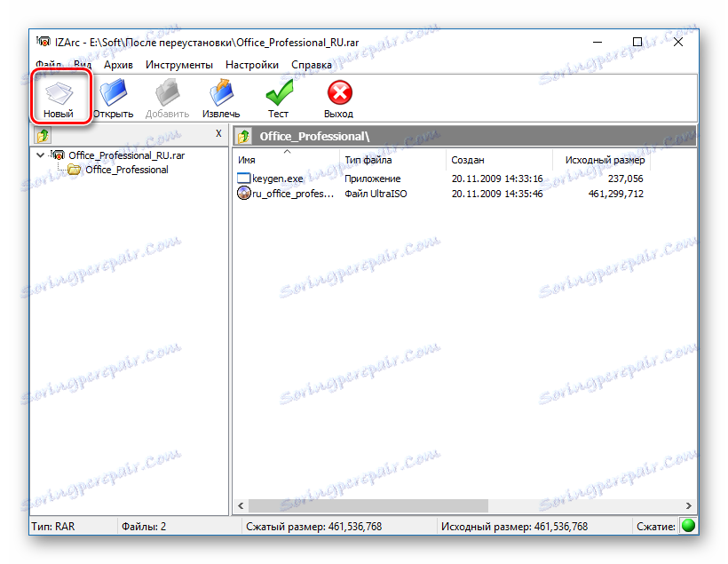Collapse Office_Professional_RU.rar tree node
728x564 pixels.
[40, 155]
